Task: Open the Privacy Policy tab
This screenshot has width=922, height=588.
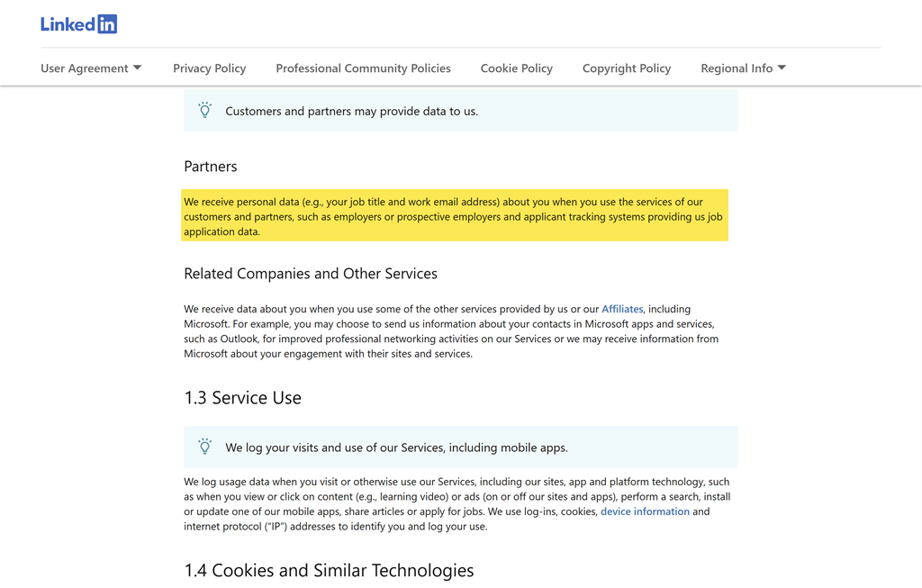Action: pyautogui.click(x=209, y=68)
